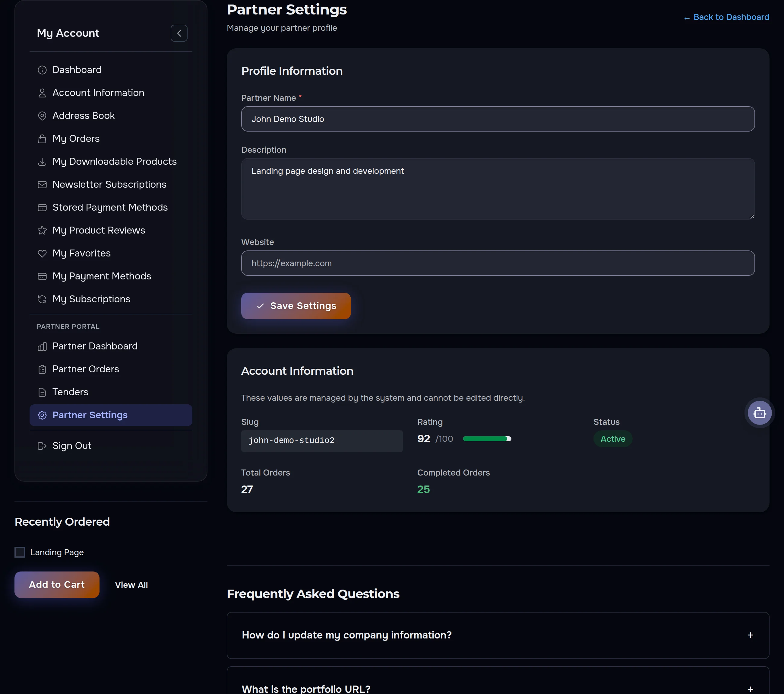The image size is (784, 694).
Task: Click the Address Book pin icon
Action: coord(42,116)
